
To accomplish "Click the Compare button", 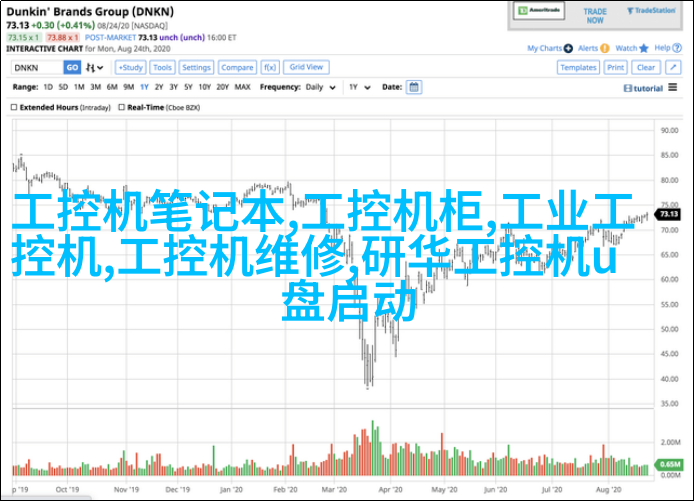I will (x=237, y=67).
